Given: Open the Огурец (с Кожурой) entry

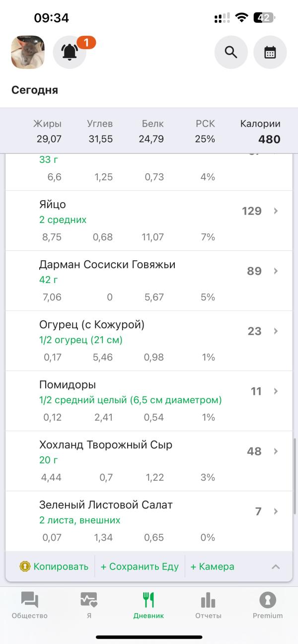Looking at the screenshot, I should 92,325.
